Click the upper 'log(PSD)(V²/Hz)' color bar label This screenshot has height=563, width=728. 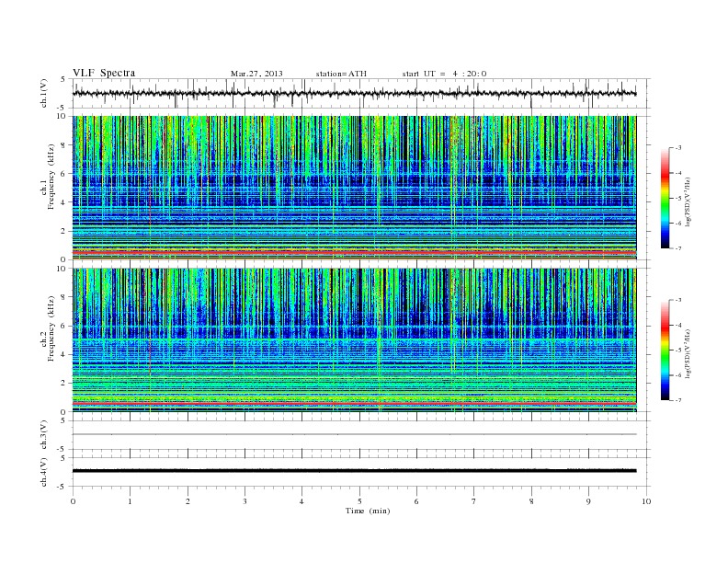tap(688, 201)
